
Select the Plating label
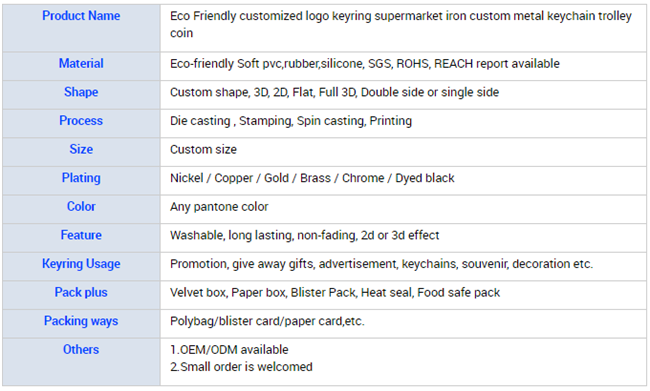pyautogui.click(x=81, y=178)
